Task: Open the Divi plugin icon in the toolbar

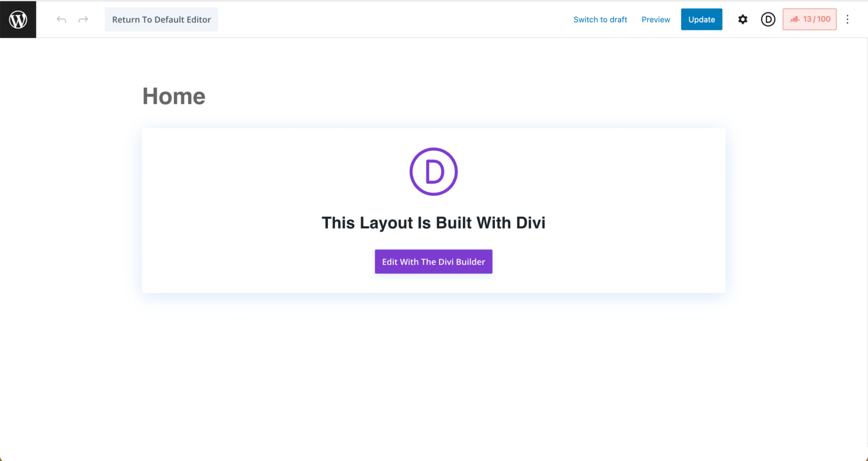Action: [768, 19]
